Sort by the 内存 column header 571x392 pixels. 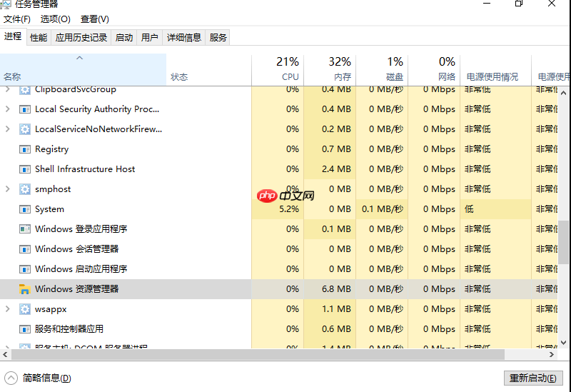tap(330, 70)
